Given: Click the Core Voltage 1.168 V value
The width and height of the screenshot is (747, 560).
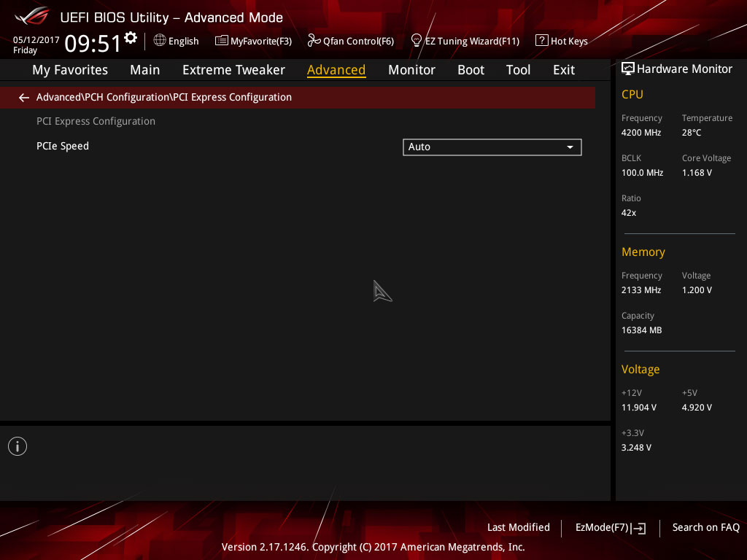Looking at the screenshot, I should (697, 173).
